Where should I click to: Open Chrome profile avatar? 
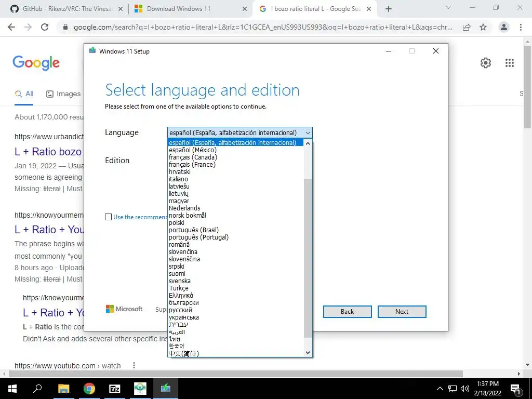coord(504,27)
